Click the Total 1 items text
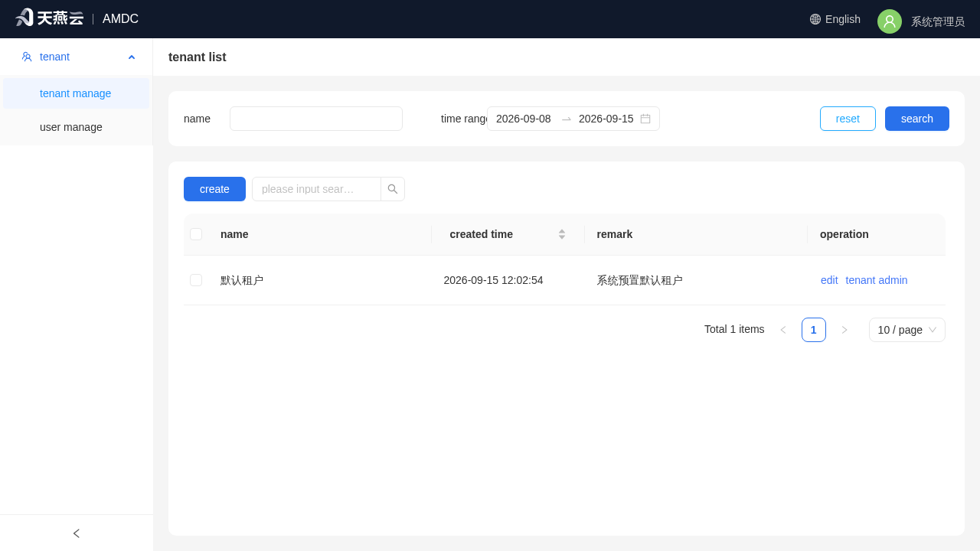This screenshot has height=551, width=980. 734,329
